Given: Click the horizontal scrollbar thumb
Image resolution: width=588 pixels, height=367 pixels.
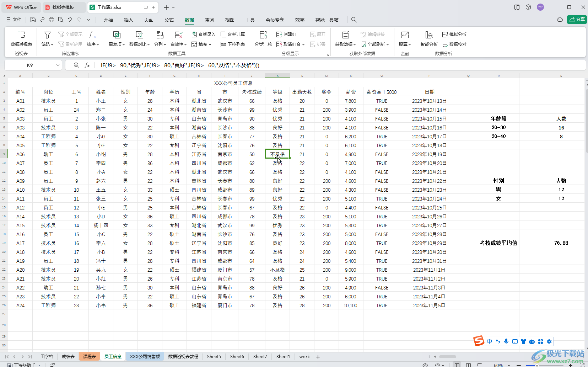Looking at the screenshot, I should (447, 357).
